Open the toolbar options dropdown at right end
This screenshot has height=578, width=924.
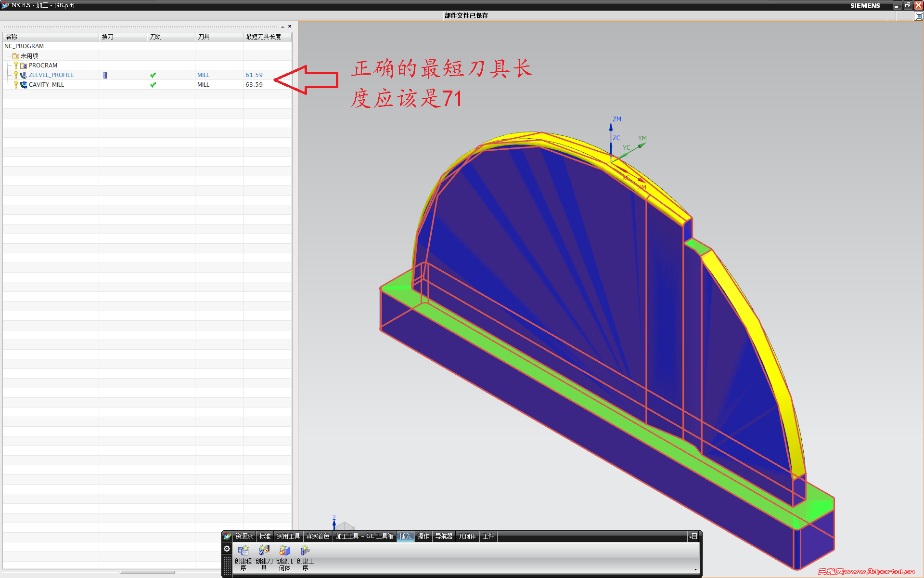pyautogui.click(x=693, y=536)
